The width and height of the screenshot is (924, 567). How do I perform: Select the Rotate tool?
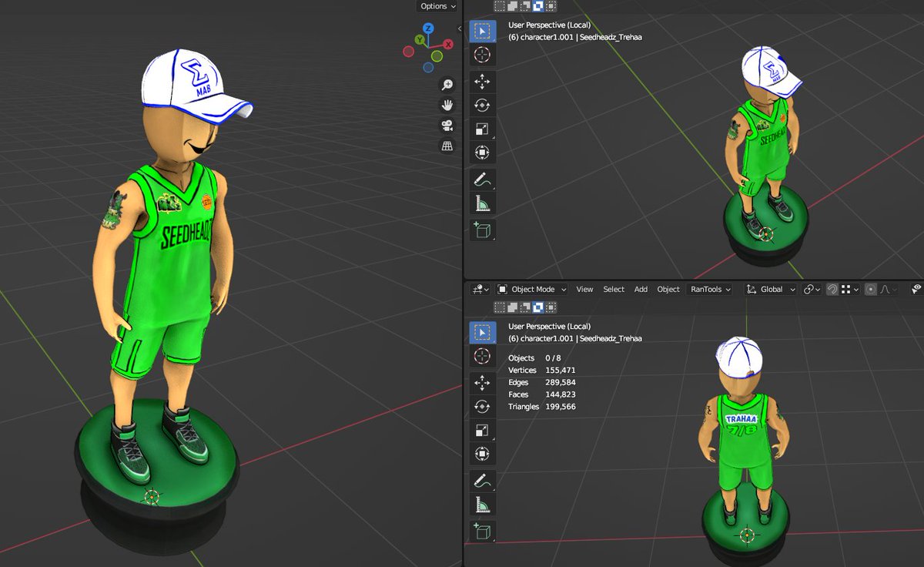click(483, 105)
